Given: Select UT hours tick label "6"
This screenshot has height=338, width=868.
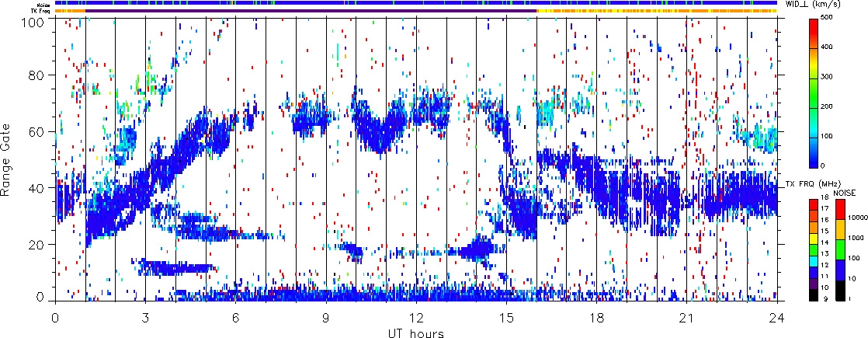Looking at the screenshot, I should 236,317.
